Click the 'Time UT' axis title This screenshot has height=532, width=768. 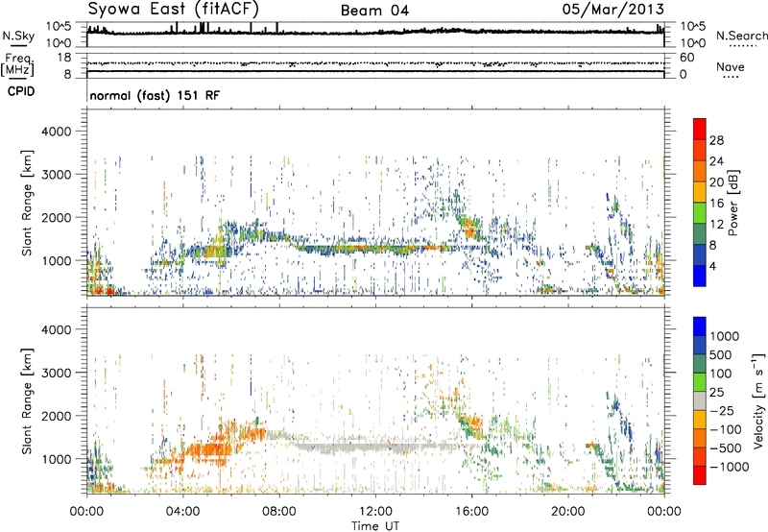375,526
